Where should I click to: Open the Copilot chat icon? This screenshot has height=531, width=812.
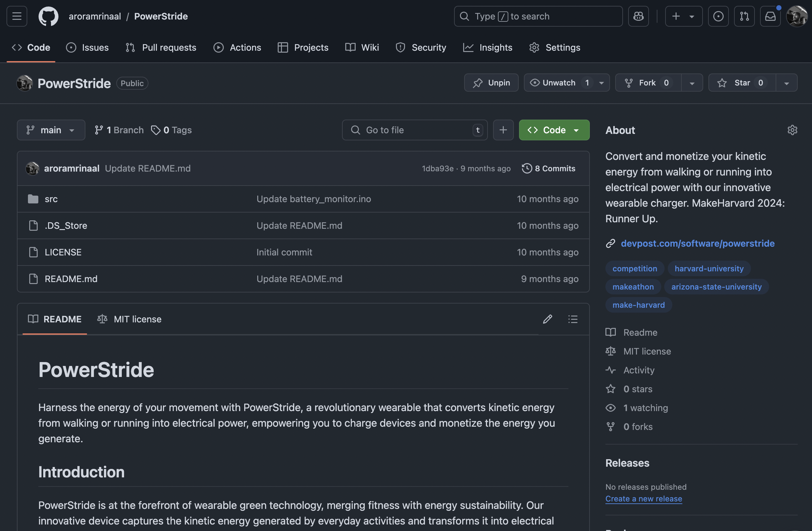638,16
